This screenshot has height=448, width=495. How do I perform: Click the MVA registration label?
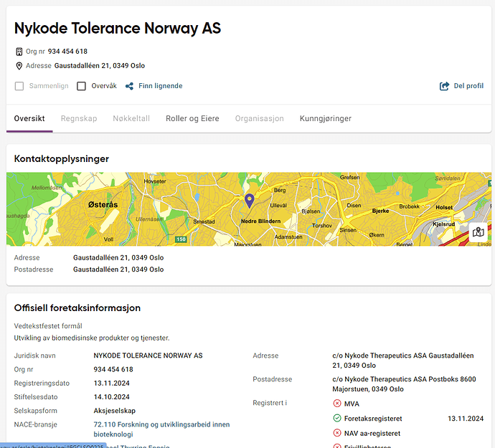click(352, 404)
